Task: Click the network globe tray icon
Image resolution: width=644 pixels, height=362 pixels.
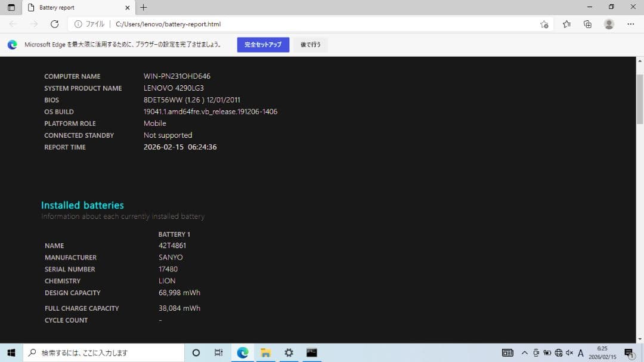Action: [558, 352]
